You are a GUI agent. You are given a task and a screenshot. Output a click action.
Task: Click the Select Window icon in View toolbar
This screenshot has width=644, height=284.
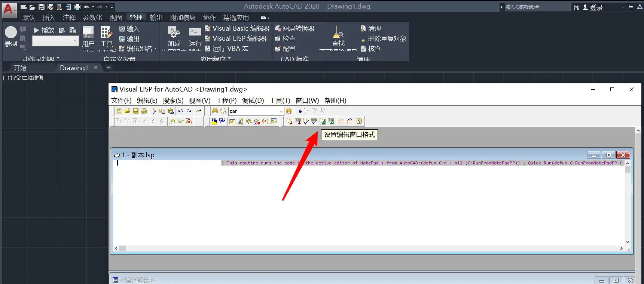point(222,121)
